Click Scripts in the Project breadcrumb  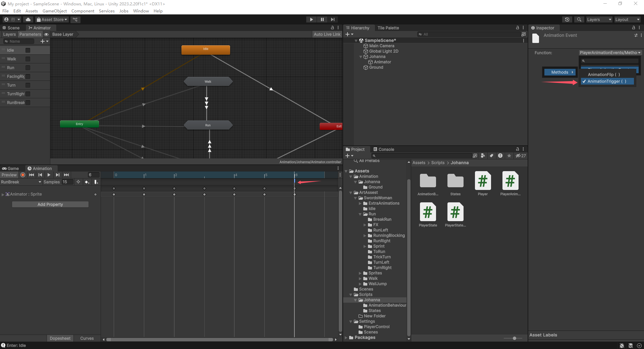438,163
